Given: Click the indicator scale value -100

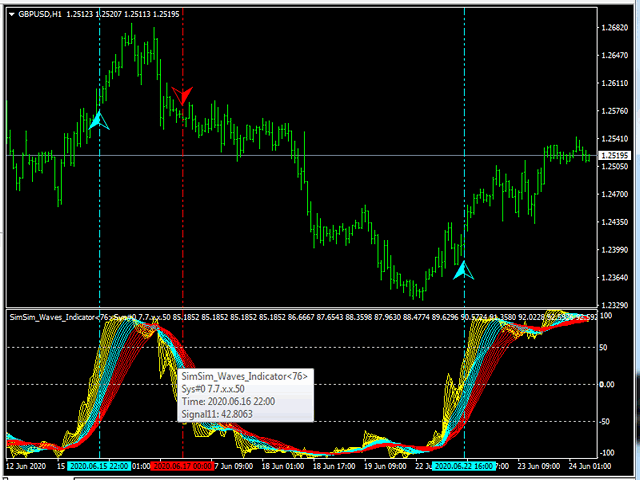Looking at the screenshot, I should tap(606, 453).
